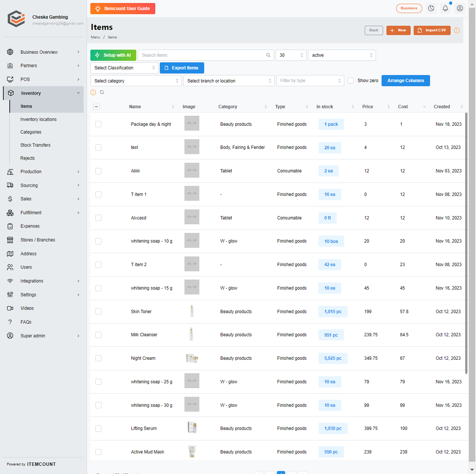Image resolution: width=476 pixels, height=474 pixels.
Task: Open the Production menu item
Action: click(x=43, y=172)
